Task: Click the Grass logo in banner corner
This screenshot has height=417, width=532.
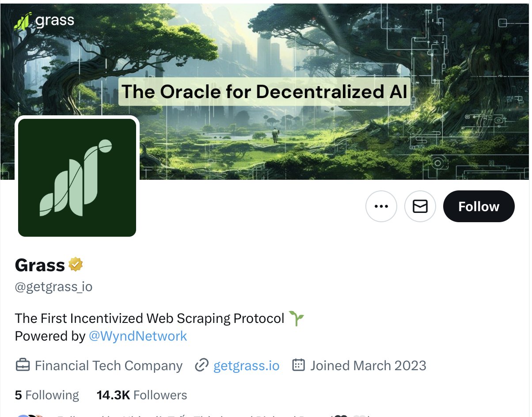Action: (44, 21)
